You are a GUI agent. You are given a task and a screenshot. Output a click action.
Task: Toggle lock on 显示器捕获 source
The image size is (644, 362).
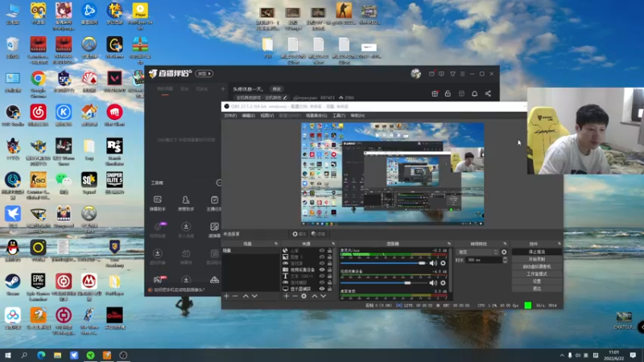(329, 289)
